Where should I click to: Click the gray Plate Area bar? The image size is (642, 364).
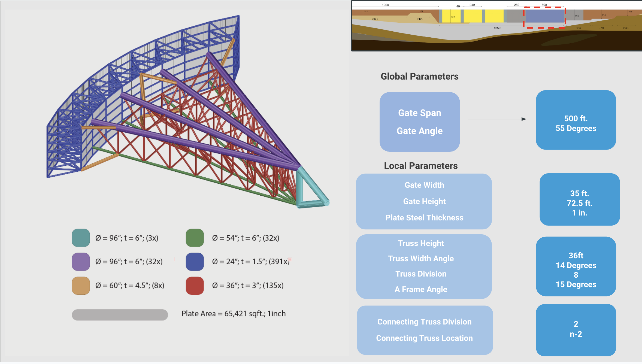(120, 315)
